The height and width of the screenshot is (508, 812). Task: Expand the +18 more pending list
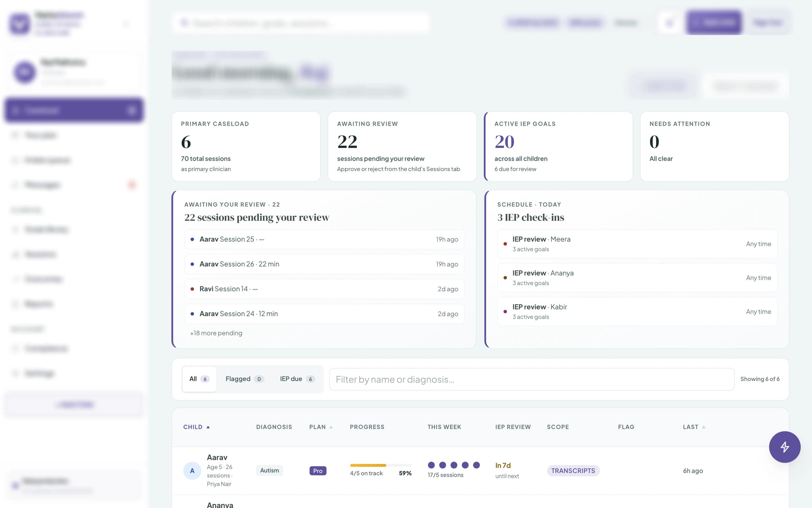pyautogui.click(x=216, y=333)
